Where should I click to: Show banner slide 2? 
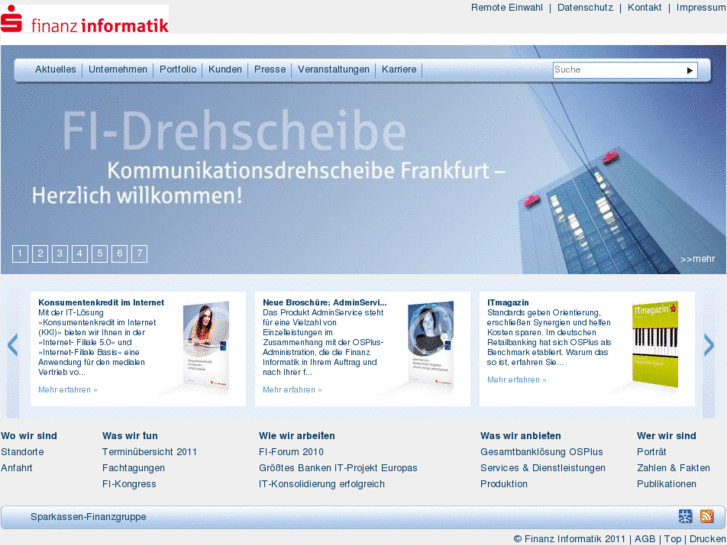click(40, 254)
